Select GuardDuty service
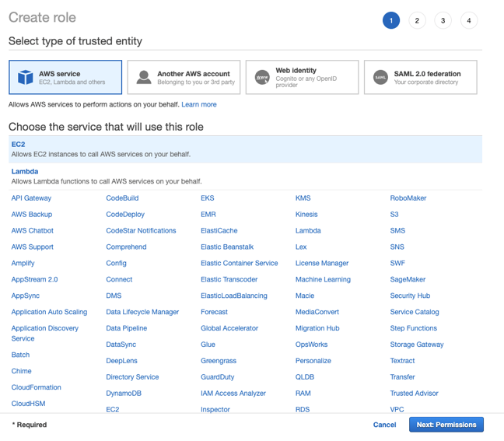 (217, 377)
